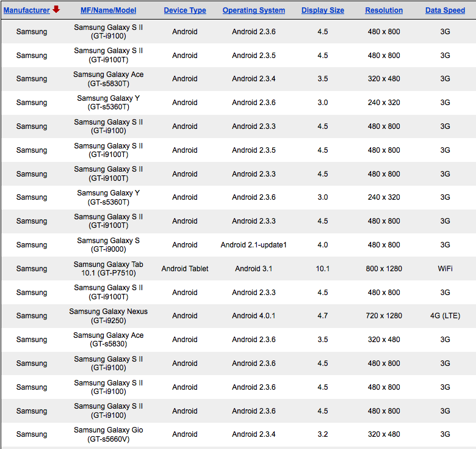Select '3G' in the GT-i9000 row

pos(445,245)
